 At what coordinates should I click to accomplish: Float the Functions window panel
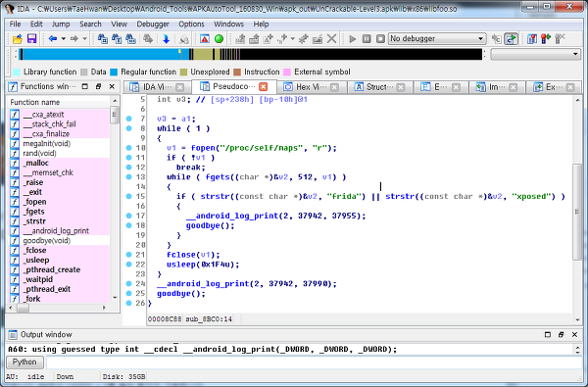pos(98,86)
